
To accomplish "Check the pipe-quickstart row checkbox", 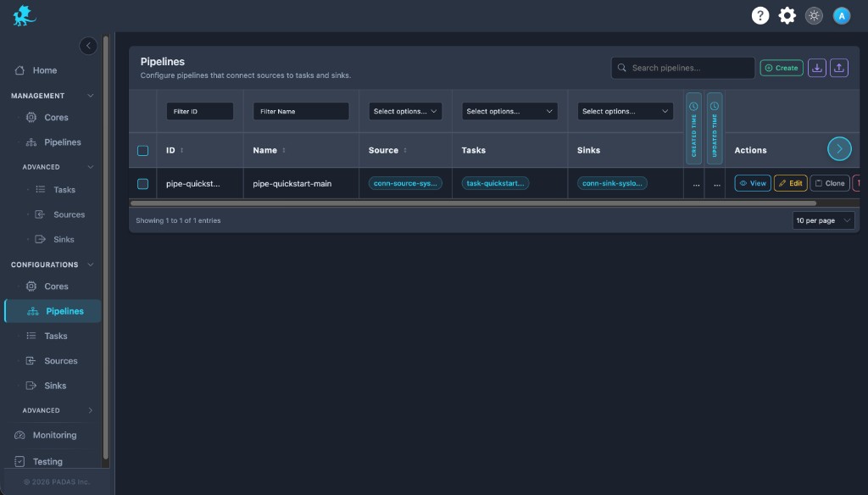I will tap(142, 184).
